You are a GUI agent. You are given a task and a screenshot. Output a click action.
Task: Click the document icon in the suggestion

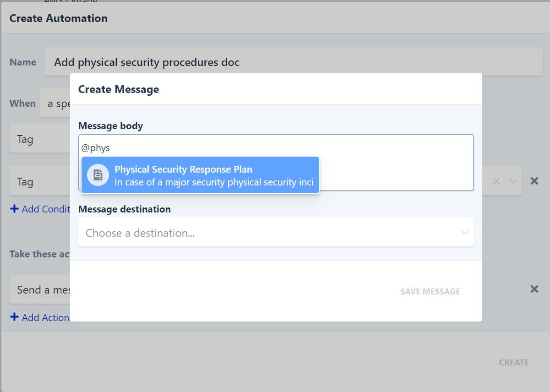coord(98,175)
